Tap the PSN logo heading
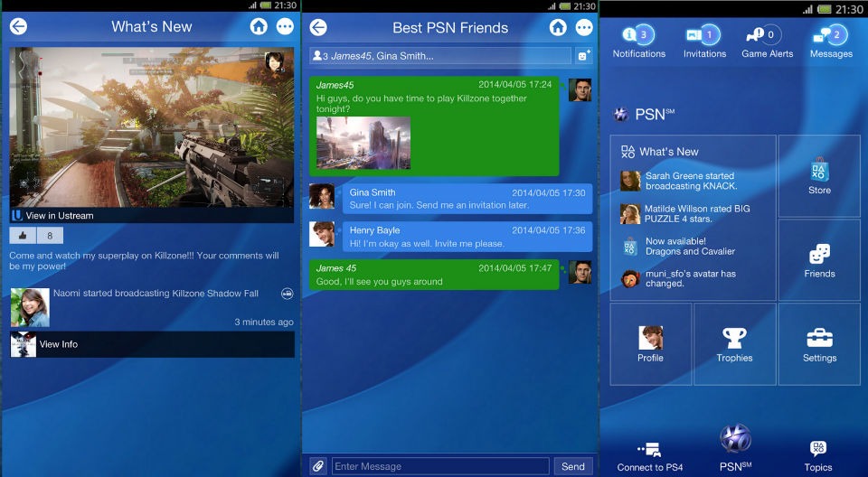Image resolution: width=868 pixels, height=477 pixels. pyautogui.click(x=644, y=114)
